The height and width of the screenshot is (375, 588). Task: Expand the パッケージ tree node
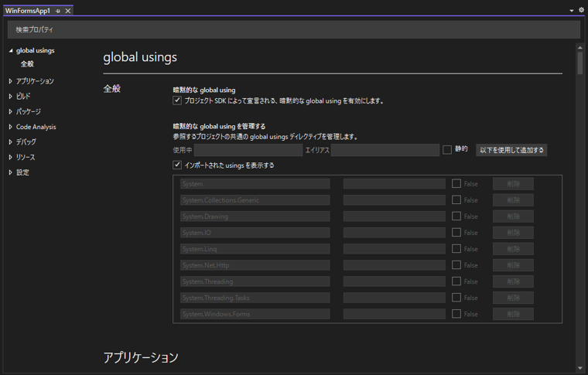(11, 111)
